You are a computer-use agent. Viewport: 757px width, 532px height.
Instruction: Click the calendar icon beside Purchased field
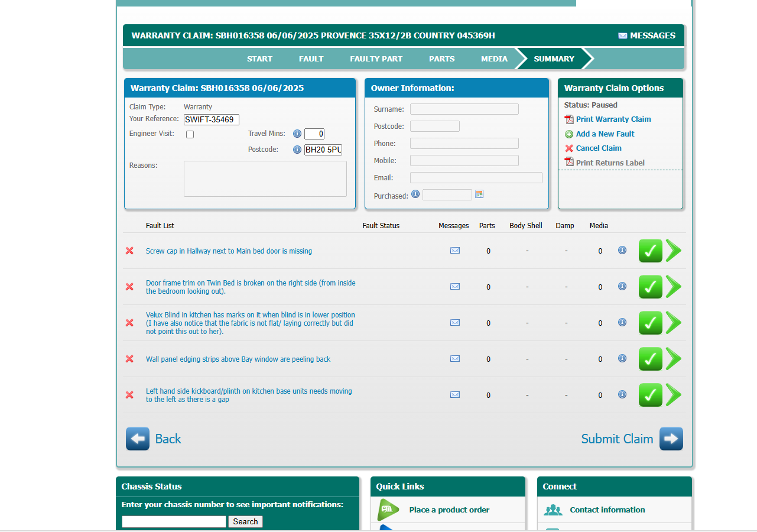(x=479, y=194)
